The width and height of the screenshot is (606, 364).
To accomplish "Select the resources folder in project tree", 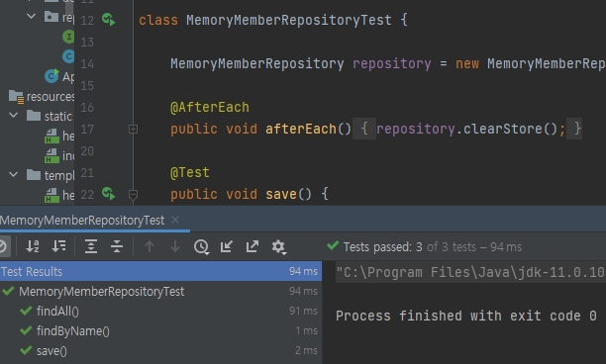I will [x=42, y=97].
